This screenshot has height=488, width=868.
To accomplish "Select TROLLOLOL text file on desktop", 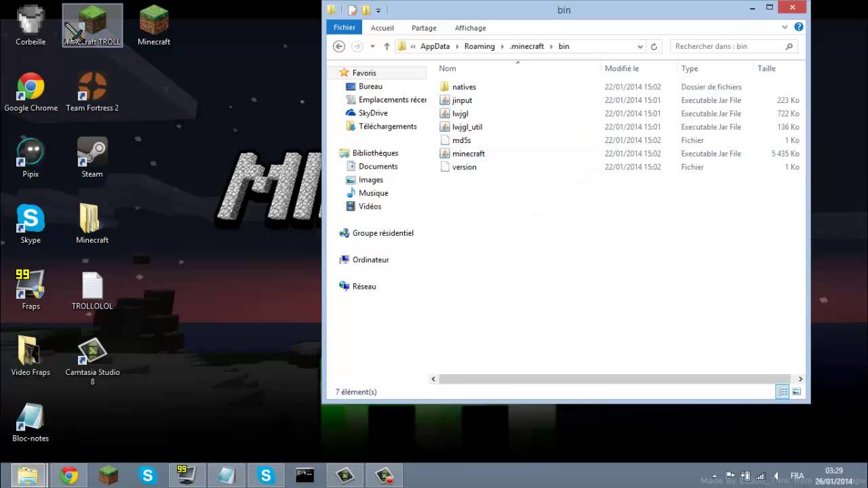I will click(x=92, y=290).
